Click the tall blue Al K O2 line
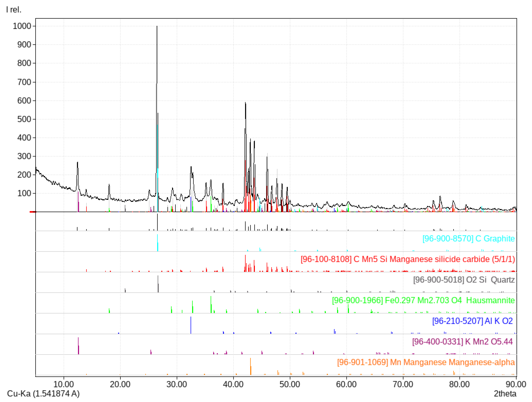Screen dimensions: 532x402 point(191,325)
